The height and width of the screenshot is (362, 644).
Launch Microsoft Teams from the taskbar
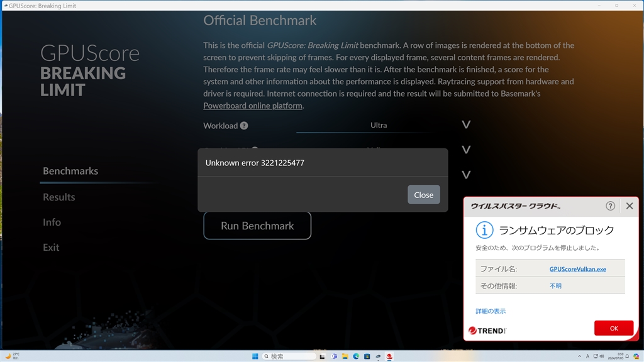pos(334,356)
